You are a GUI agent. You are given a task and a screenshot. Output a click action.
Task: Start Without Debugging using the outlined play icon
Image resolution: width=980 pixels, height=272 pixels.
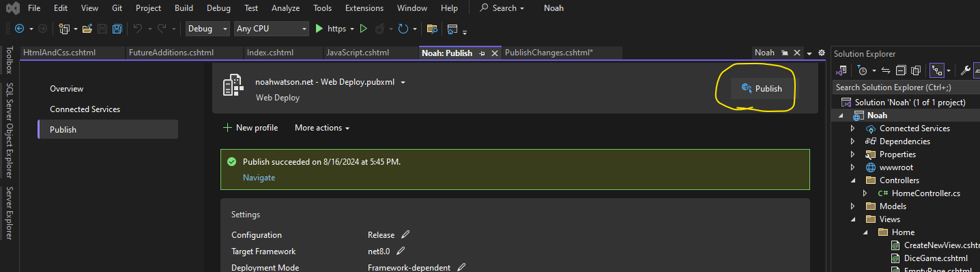click(364, 29)
